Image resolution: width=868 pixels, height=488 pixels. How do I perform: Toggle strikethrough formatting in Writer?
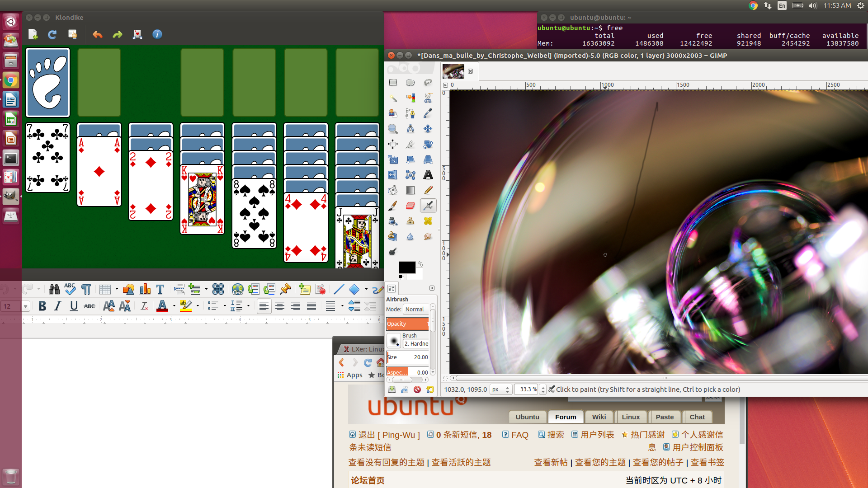(90, 306)
